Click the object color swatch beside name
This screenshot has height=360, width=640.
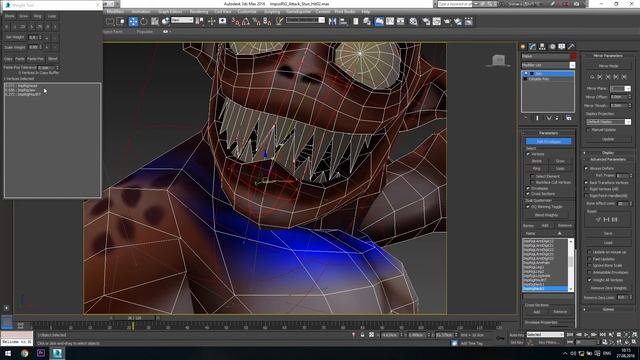[x=573, y=56]
